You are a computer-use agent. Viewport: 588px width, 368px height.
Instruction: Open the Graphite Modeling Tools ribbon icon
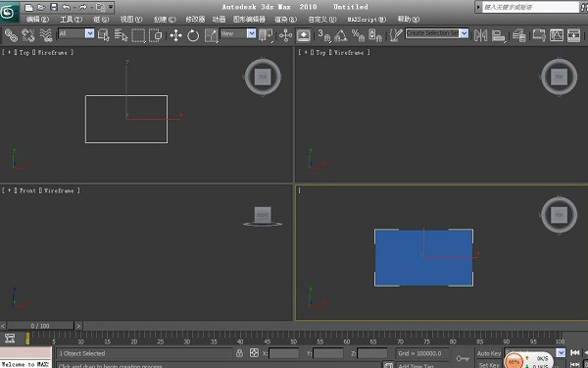[x=539, y=35]
